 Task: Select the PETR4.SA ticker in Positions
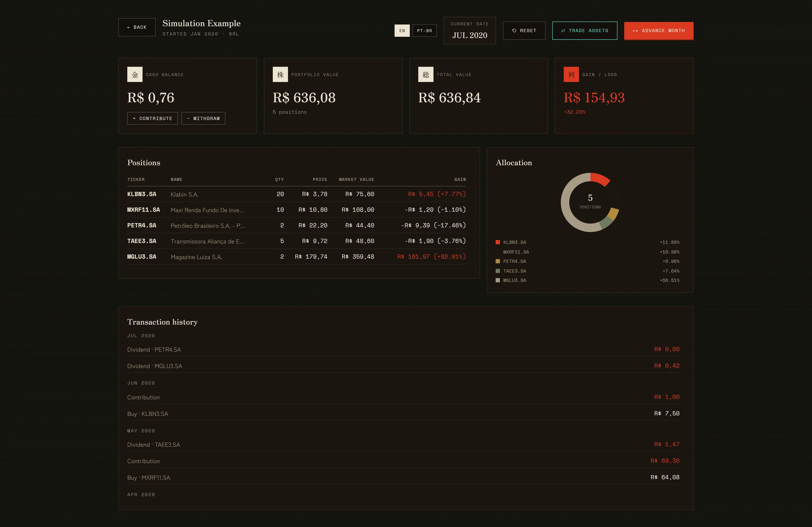click(141, 225)
